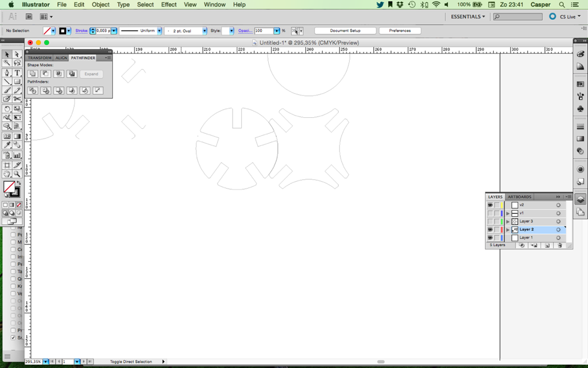Select the Rectangle tool
Screen dimensions: 588x368
[17, 82]
